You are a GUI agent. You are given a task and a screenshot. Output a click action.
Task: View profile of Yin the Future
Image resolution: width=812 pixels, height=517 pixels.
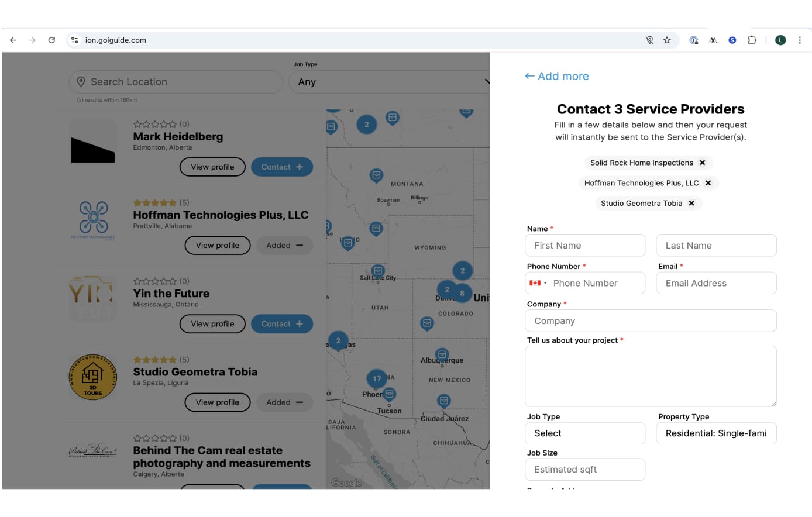(x=212, y=324)
